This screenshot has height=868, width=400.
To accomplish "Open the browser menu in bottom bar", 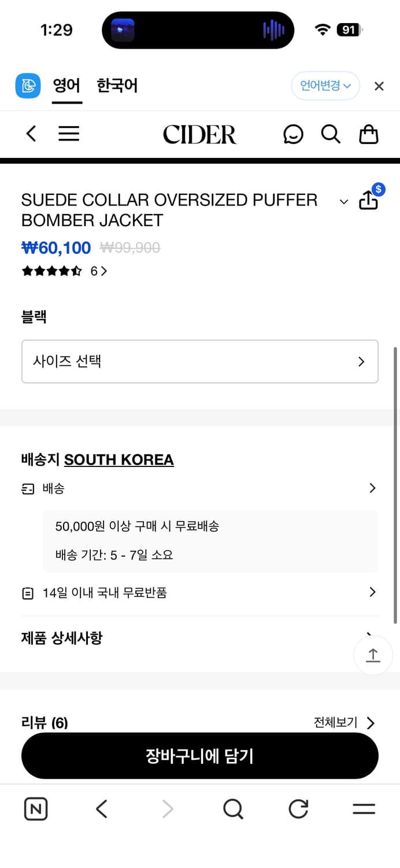I will click(x=364, y=809).
